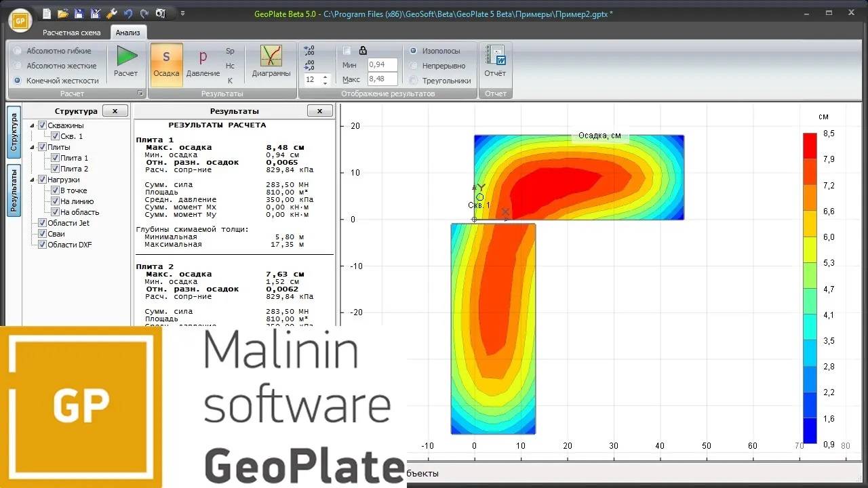
Task: Select the Sp result option
Action: click(x=230, y=51)
